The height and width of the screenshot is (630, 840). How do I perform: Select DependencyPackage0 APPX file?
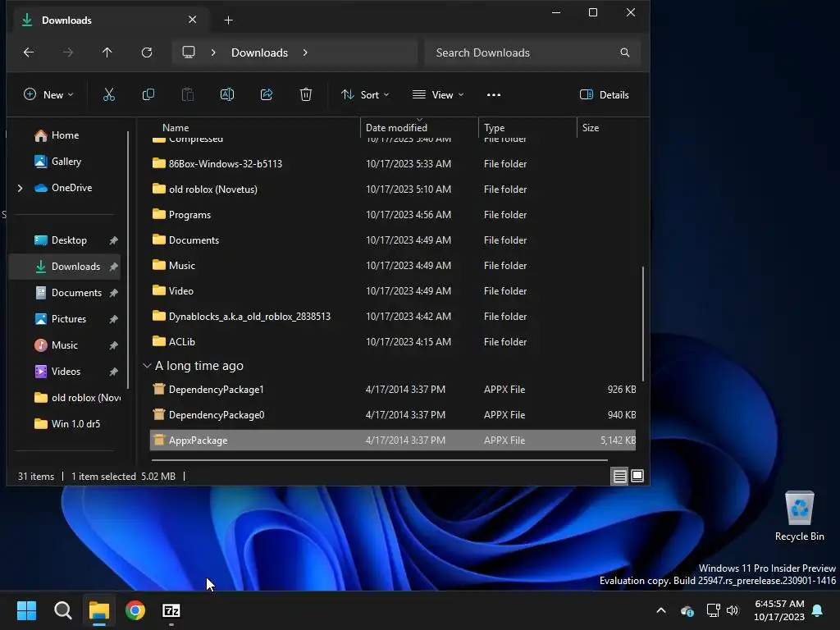[393, 415]
